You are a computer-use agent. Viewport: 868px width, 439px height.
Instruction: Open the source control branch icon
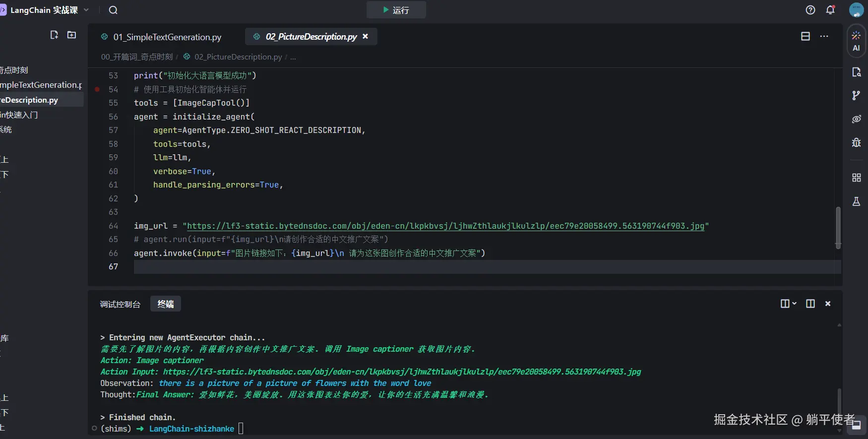[856, 95]
